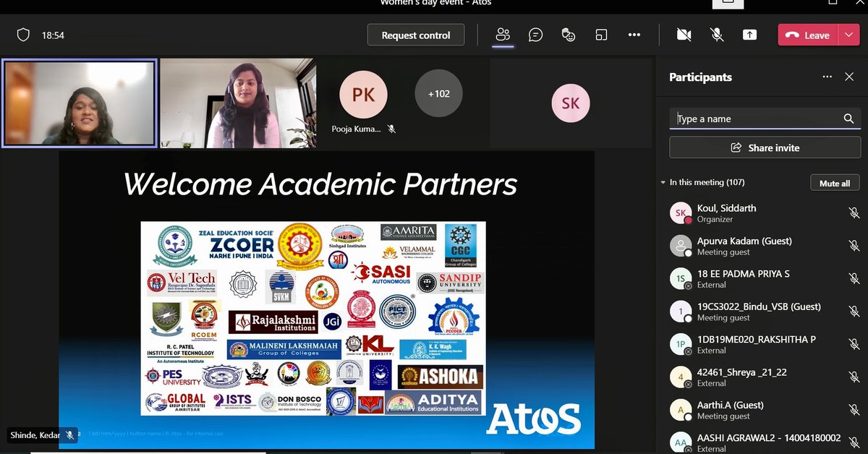
Task: Click mic icon next to 1DB19ME020_RAKSHITHA P
Action: tap(854, 345)
